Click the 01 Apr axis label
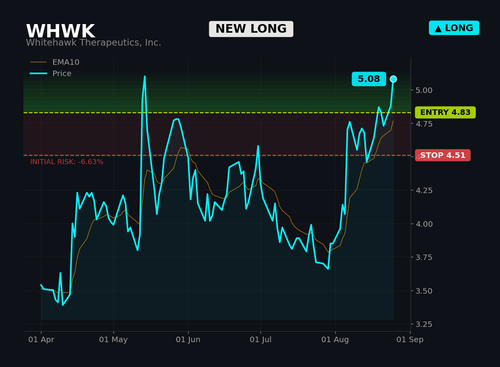 click(x=41, y=340)
